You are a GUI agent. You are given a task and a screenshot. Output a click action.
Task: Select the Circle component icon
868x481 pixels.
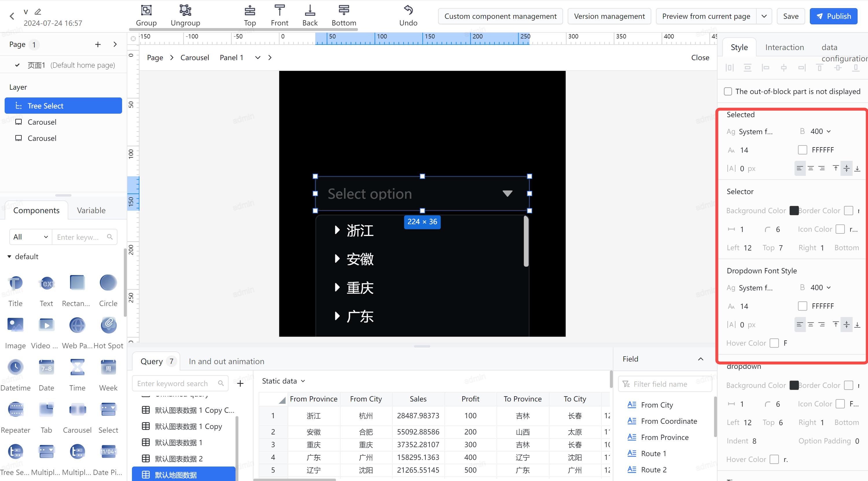tap(108, 283)
